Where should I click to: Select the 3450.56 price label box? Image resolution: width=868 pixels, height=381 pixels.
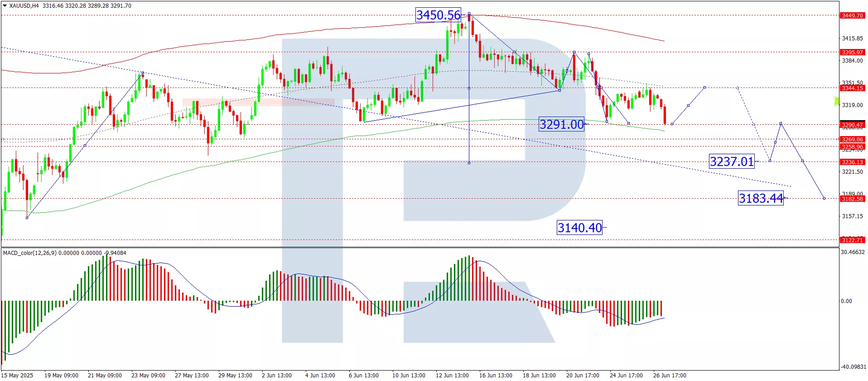438,15
